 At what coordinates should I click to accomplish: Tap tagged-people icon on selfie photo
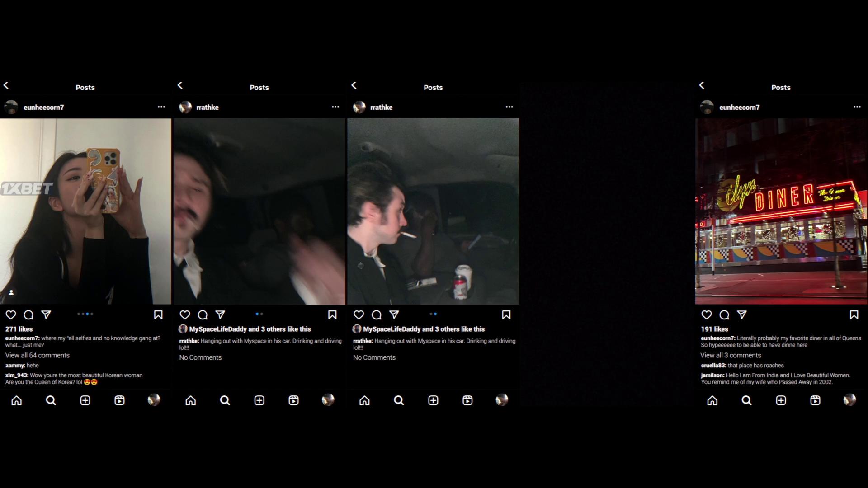[11, 292]
